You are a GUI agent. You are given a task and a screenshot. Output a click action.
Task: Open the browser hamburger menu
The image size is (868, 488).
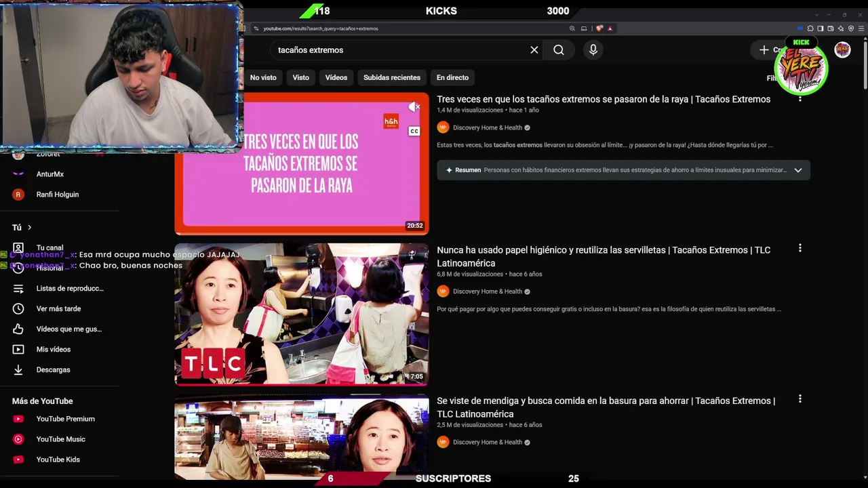pos(861,28)
